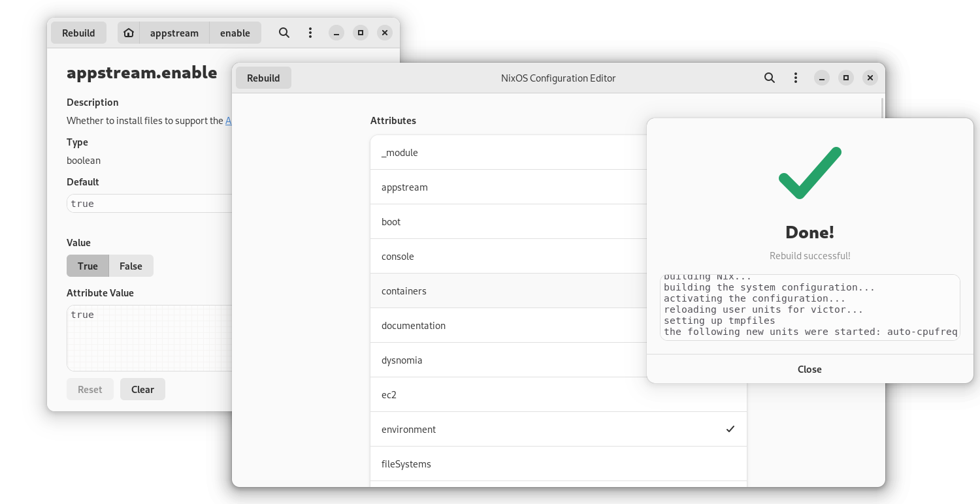Open the three-dot menu in appstream.enable window
The image size is (980, 504).
(x=310, y=33)
